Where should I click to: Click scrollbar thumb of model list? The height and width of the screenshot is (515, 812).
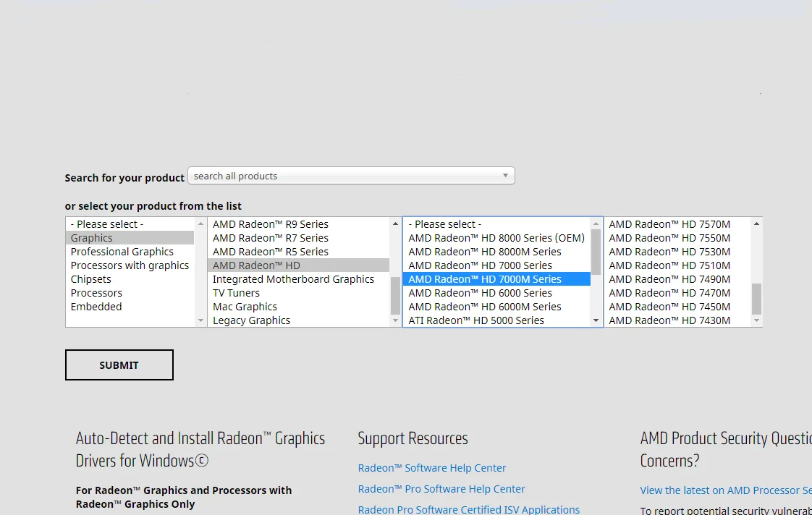click(x=756, y=299)
